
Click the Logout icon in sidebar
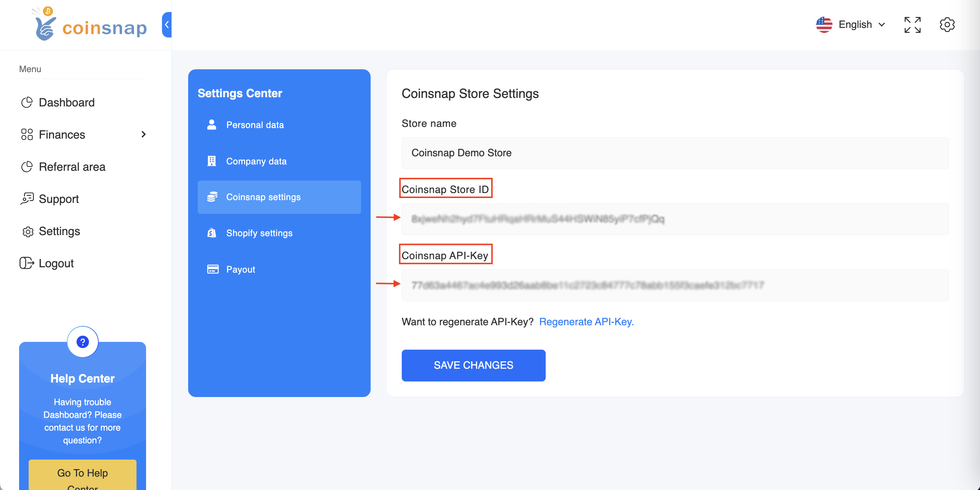pyautogui.click(x=26, y=263)
